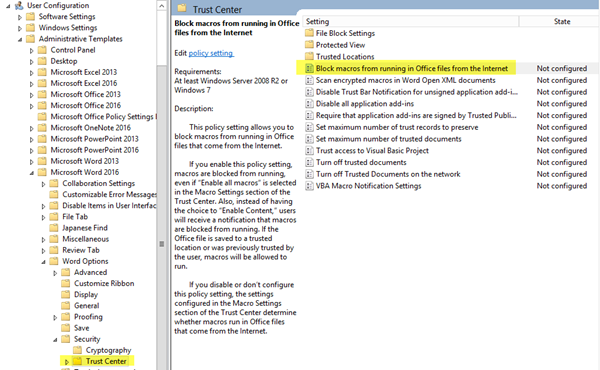This screenshot has width=600, height=370.
Task: Click the tree pane scroll up arrow
Action: [161, 6]
